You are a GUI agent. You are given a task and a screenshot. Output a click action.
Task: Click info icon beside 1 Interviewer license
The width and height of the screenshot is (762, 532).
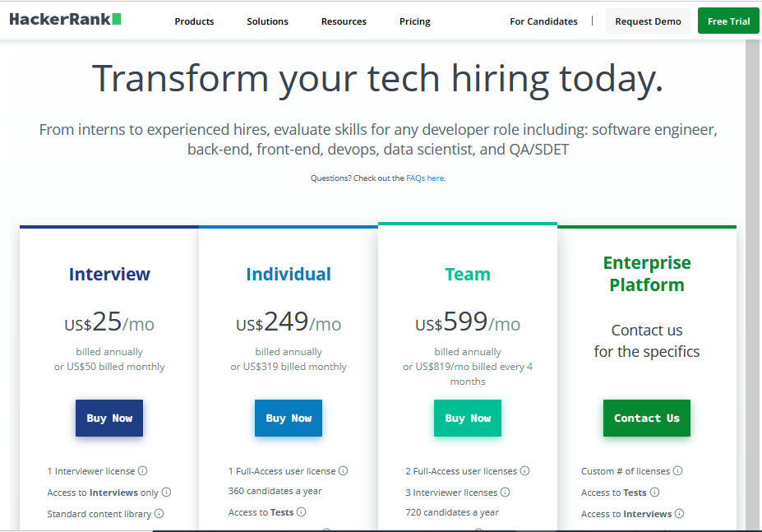coord(142,470)
